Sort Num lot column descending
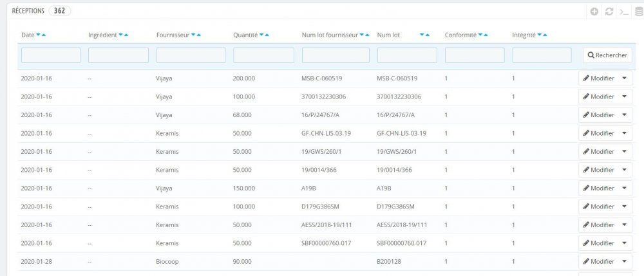This screenshot has height=276, width=644. click(x=422, y=35)
